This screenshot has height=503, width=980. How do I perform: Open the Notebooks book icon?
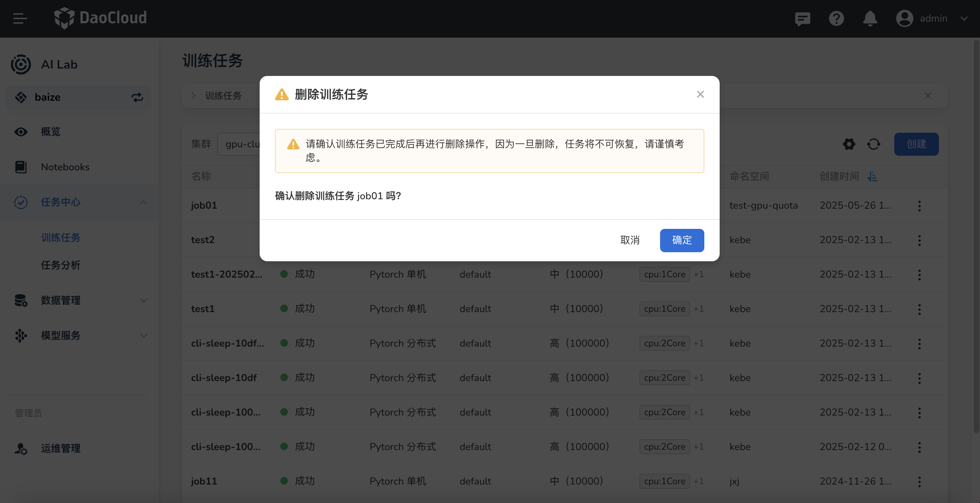coord(21,167)
